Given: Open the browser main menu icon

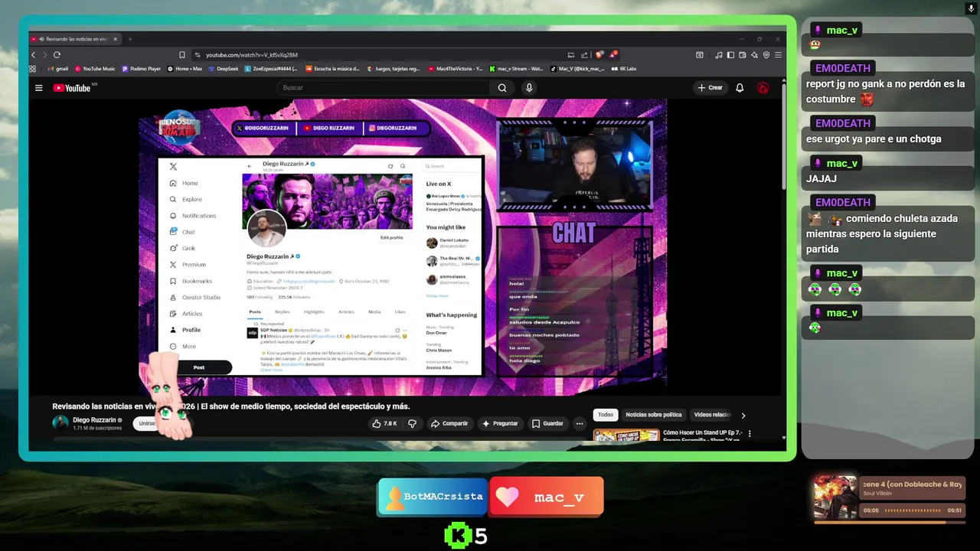Looking at the screenshot, I should [778, 55].
